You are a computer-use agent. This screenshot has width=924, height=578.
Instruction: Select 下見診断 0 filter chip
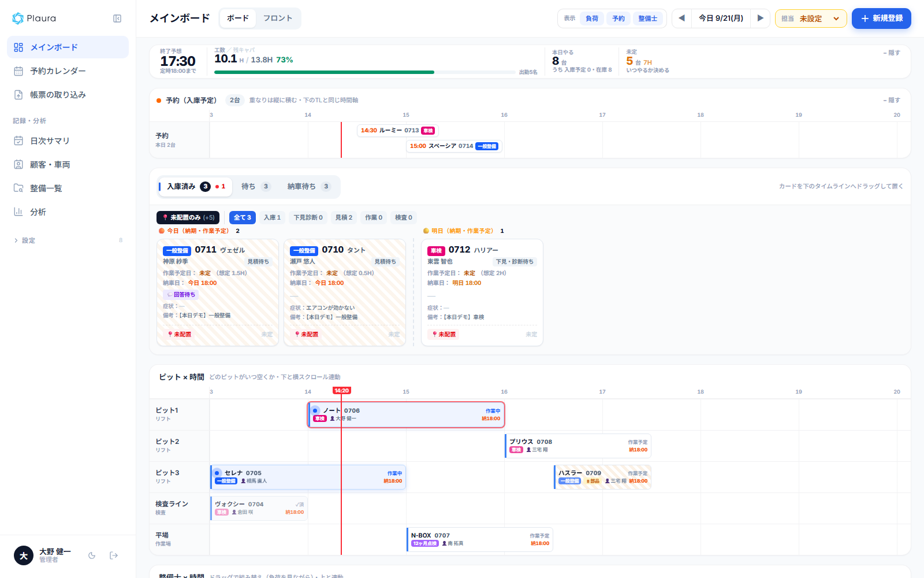[308, 218]
